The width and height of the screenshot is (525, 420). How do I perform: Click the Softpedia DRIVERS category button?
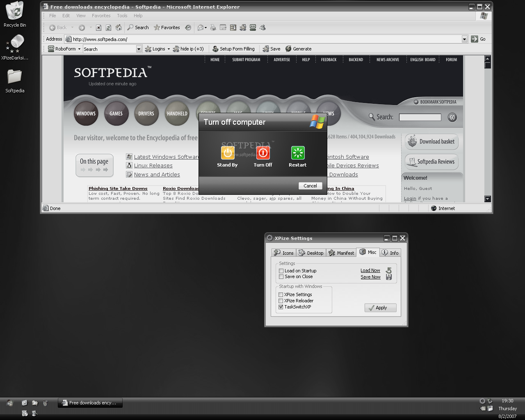146,113
